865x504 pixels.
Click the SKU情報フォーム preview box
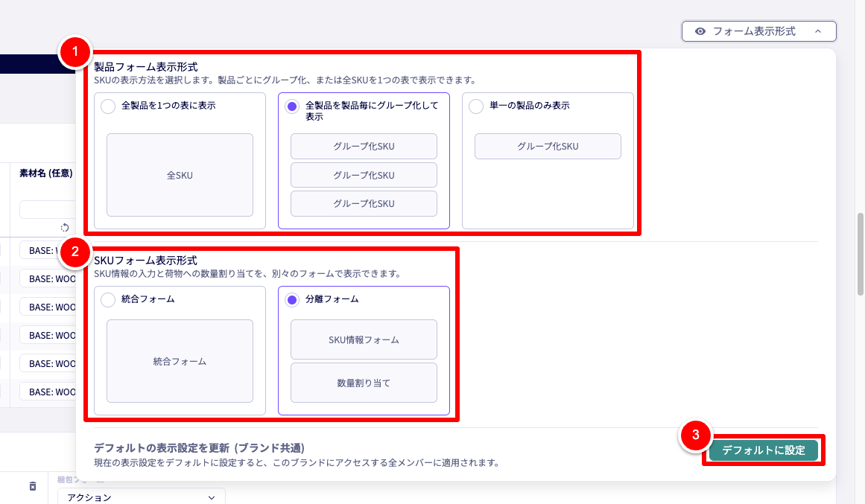coord(364,339)
